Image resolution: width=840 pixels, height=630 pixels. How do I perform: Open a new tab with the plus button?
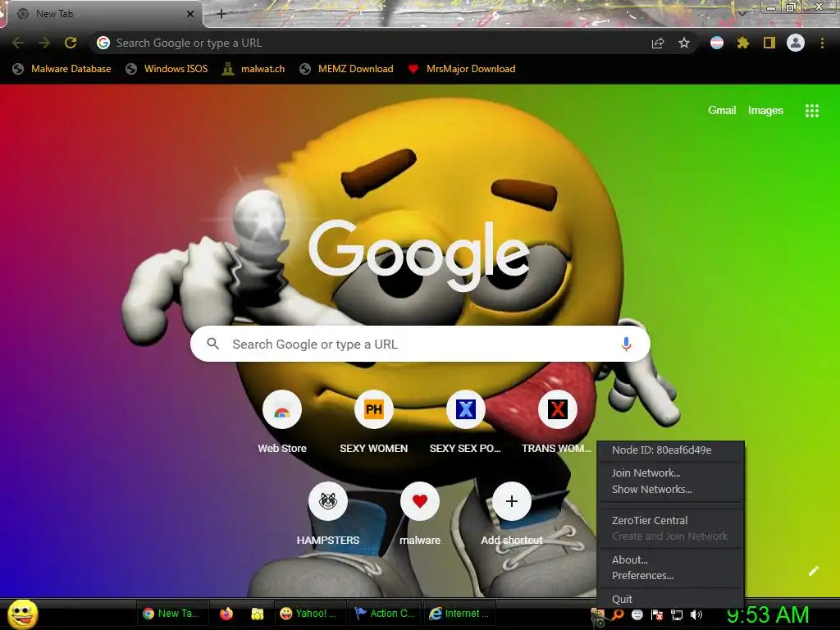221,14
